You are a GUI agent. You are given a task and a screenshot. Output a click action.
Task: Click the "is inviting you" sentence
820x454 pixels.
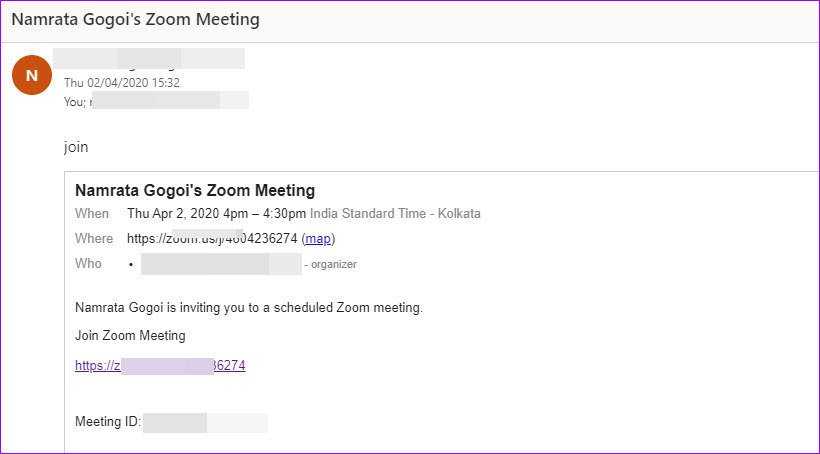click(249, 308)
